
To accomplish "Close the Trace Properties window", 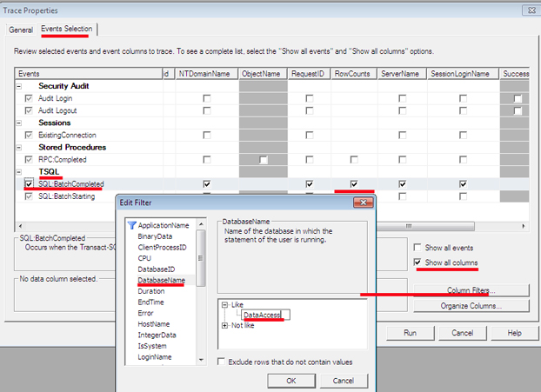I will point(531,10).
